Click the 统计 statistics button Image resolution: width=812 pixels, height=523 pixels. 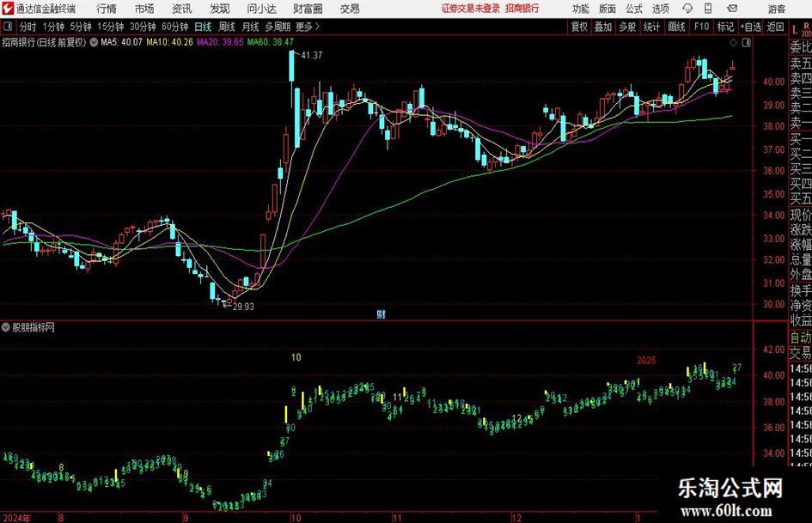652,27
